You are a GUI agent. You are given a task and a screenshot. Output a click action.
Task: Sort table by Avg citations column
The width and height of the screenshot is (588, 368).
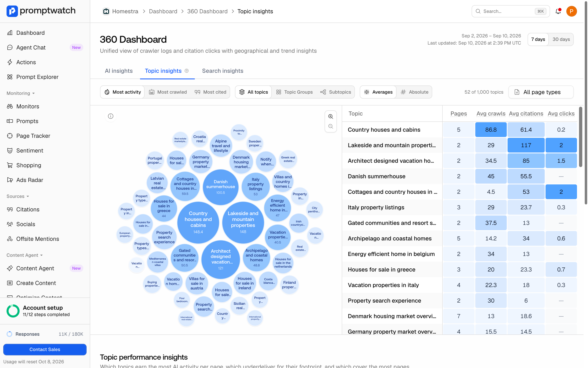pos(526,114)
